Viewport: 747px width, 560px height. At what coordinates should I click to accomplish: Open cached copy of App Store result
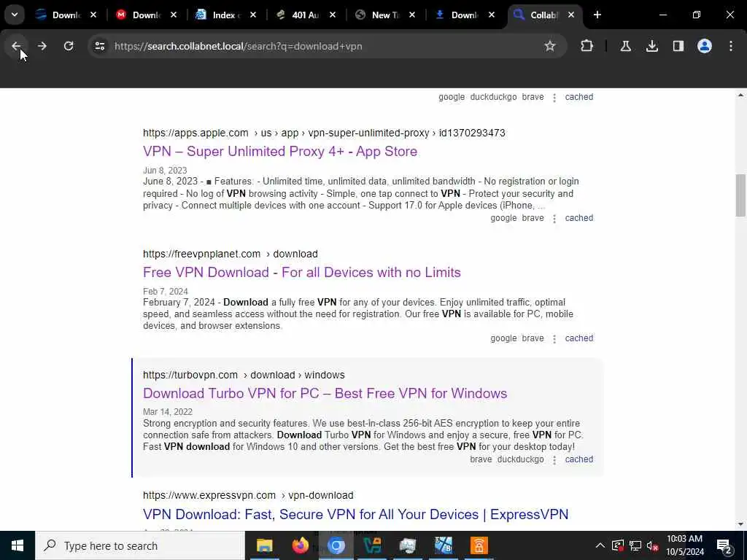[578, 218]
